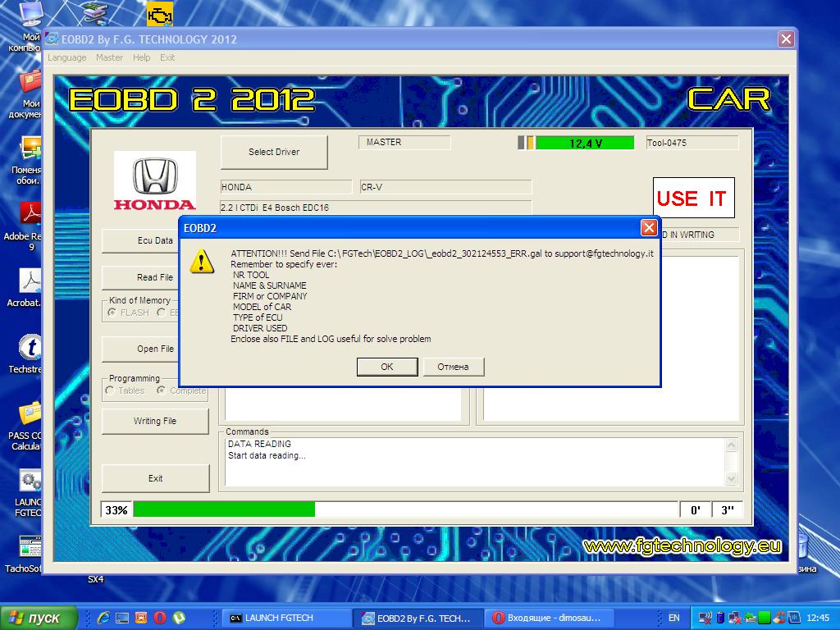Click the 2.2 l CTDi Bosch EDC16 field
Screen dimensions: 840x630
pos(376,208)
